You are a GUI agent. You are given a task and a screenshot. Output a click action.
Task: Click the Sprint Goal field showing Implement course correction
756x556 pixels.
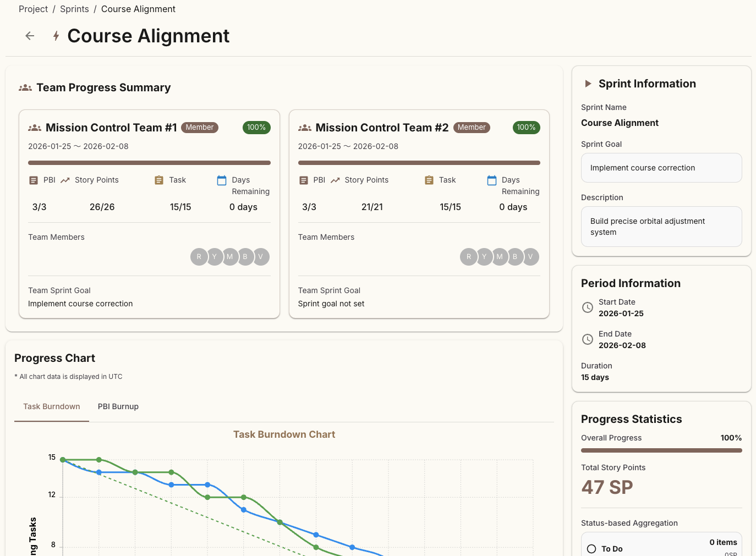tap(661, 168)
